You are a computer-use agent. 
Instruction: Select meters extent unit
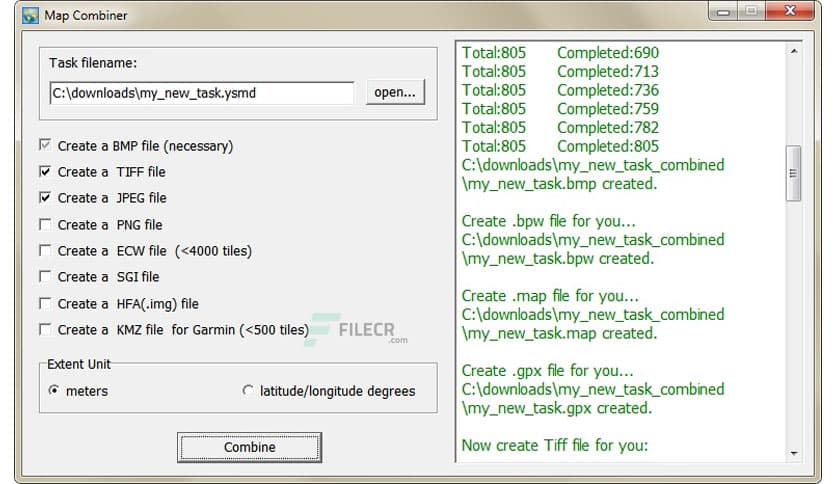point(53,391)
